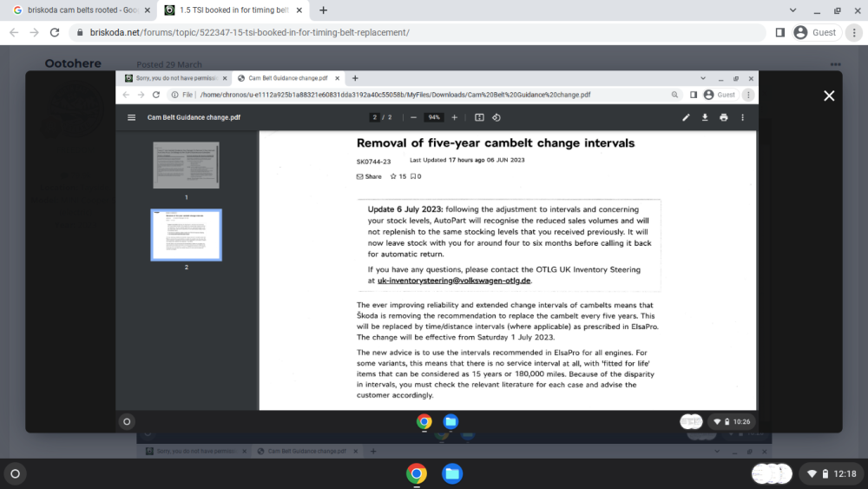
Task: Open the outer Chrome three-dot menu
Action: click(854, 33)
